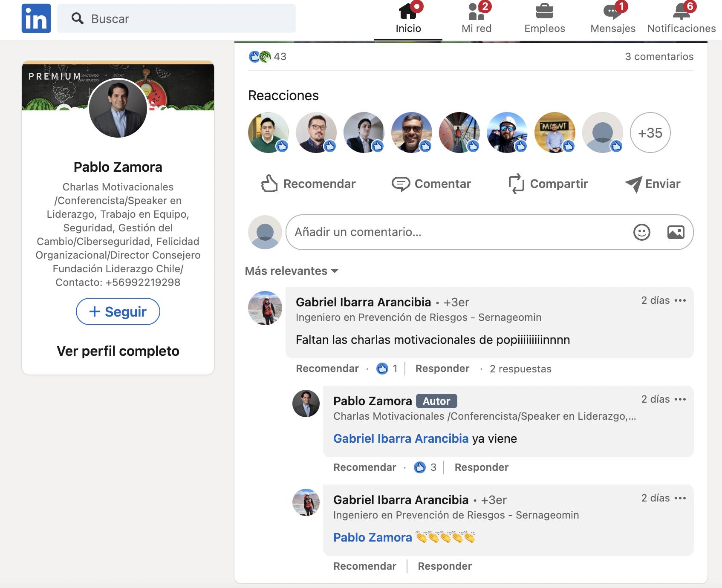Open the Mi red tab
Image resolution: width=722 pixels, height=588 pixels.
click(477, 18)
